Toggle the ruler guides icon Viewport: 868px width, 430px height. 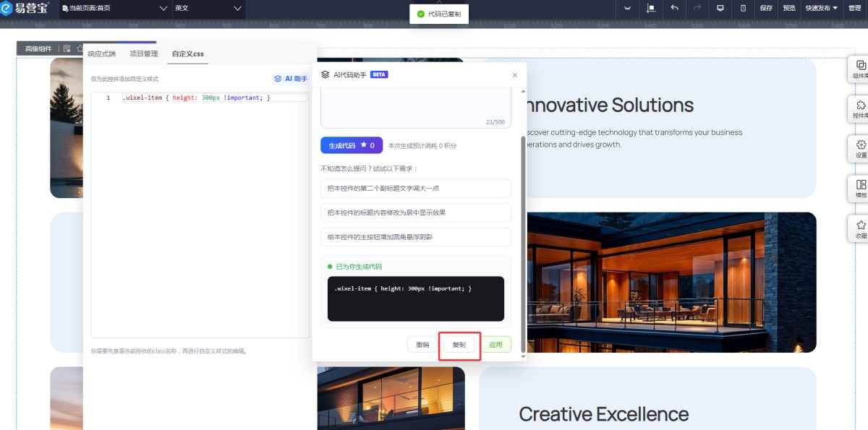point(651,9)
